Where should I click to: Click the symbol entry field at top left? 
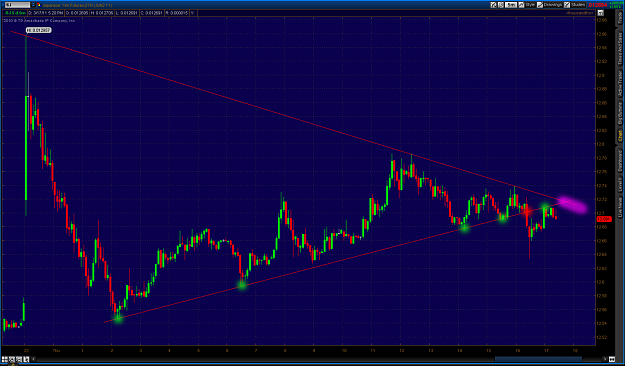[17, 5]
